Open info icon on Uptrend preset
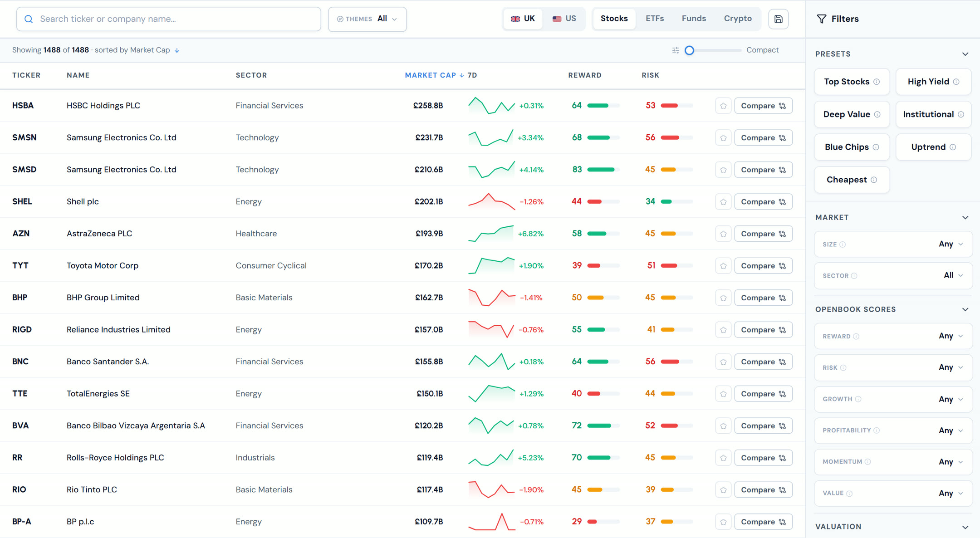 (953, 147)
